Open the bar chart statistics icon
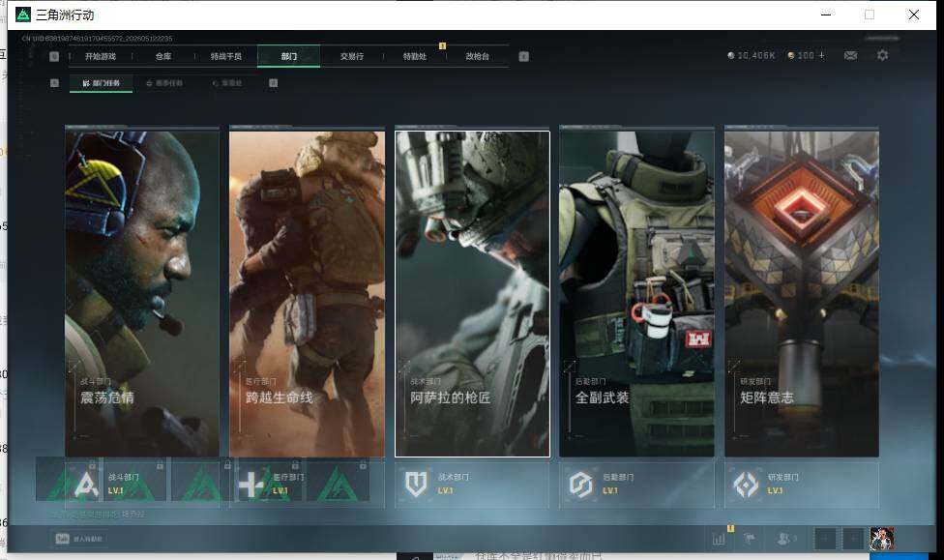This screenshot has width=944, height=560. [x=719, y=539]
